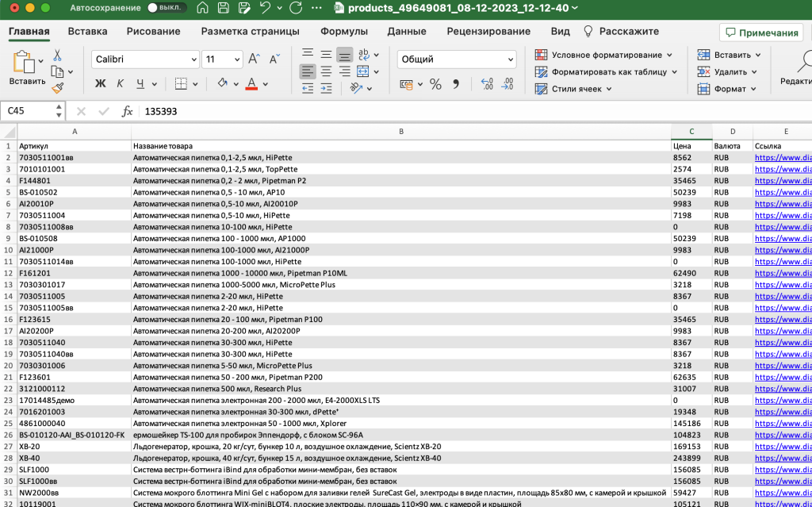Toggle bold Ж formatting
The width and height of the screenshot is (812, 507).
tap(100, 84)
